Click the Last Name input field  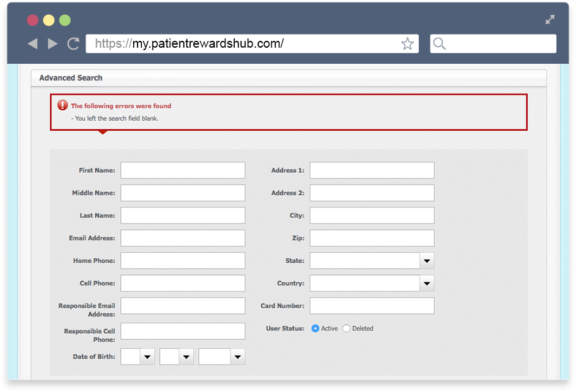(183, 216)
